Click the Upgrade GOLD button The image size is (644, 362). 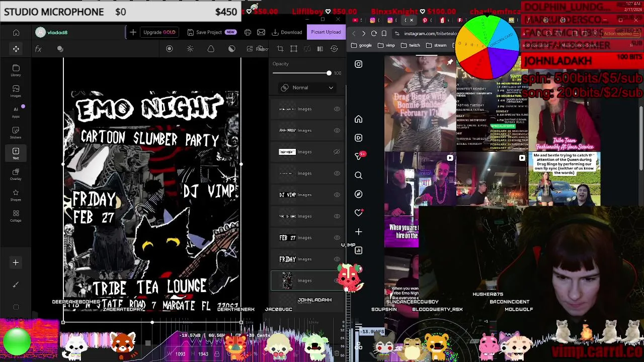point(159,32)
